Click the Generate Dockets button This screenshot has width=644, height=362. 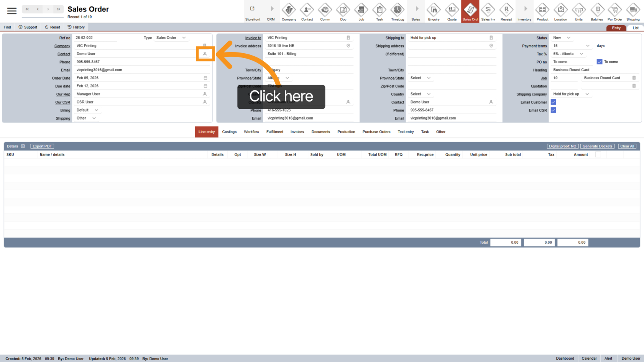pyautogui.click(x=597, y=146)
